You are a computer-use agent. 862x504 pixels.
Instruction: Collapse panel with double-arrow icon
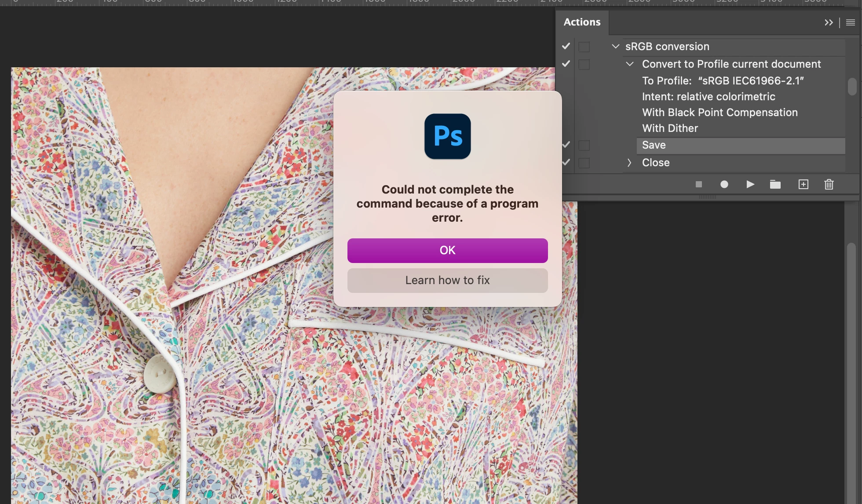tap(829, 22)
